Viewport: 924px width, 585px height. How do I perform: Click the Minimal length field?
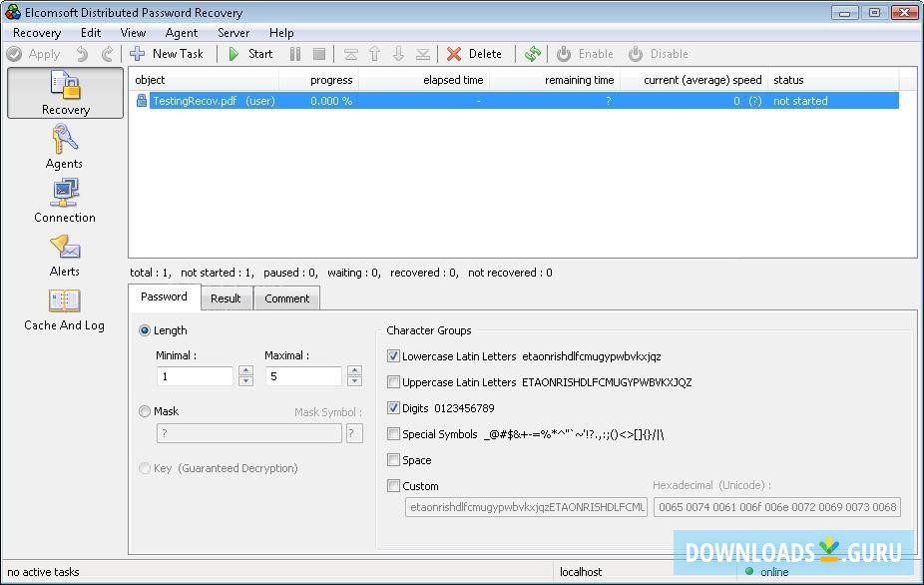(195, 376)
